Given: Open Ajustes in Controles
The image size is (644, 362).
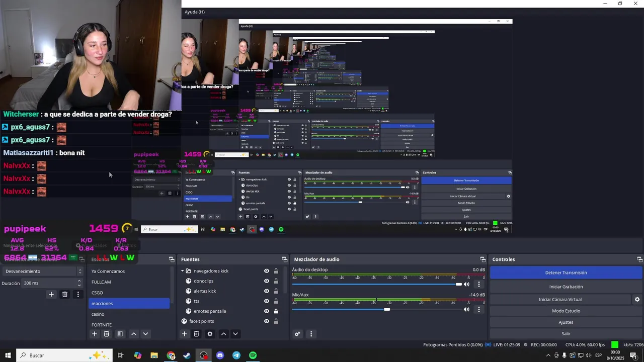Looking at the screenshot, I should point(566,322).
